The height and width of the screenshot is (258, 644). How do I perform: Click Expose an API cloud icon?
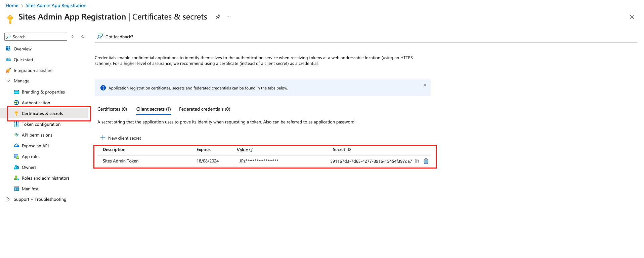[16, 146]
